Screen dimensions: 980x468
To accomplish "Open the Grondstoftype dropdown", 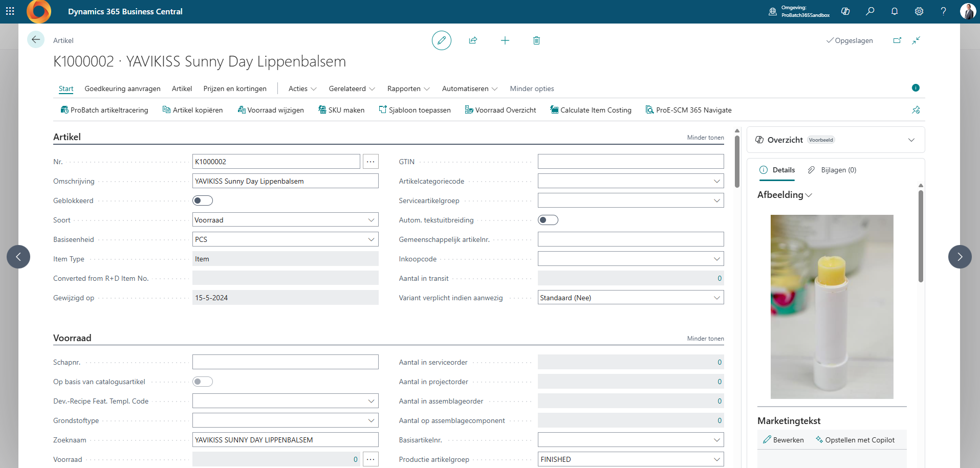I will [371, 420].
